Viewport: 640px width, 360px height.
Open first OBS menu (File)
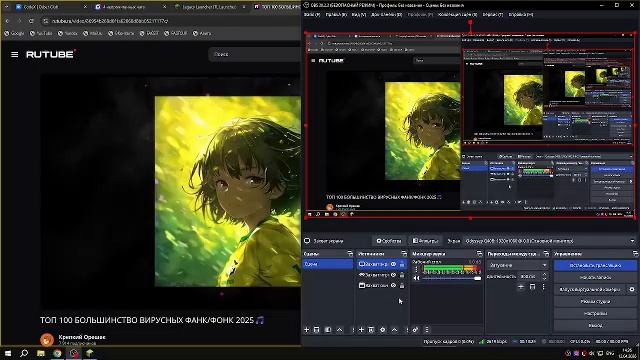point(312,14)
